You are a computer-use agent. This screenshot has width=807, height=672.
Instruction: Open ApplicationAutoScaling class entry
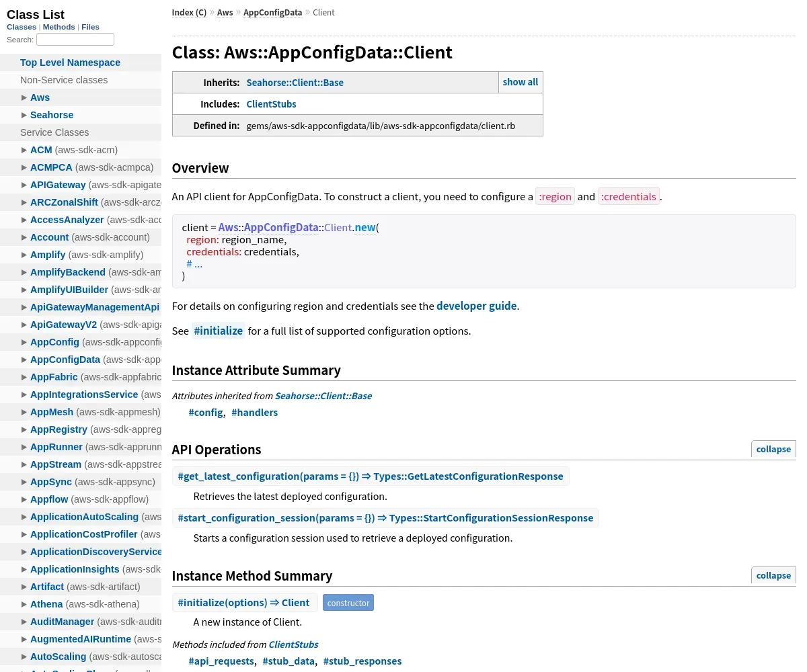[84, 517]
